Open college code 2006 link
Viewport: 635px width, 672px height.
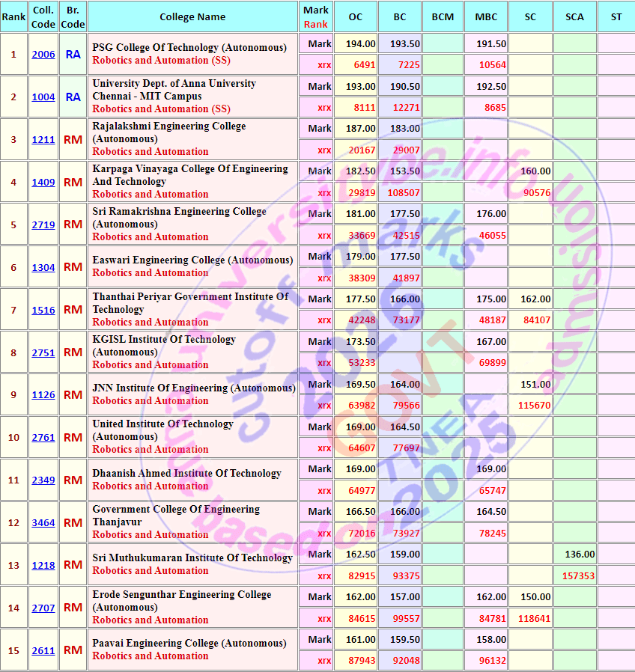click(43, 55)
